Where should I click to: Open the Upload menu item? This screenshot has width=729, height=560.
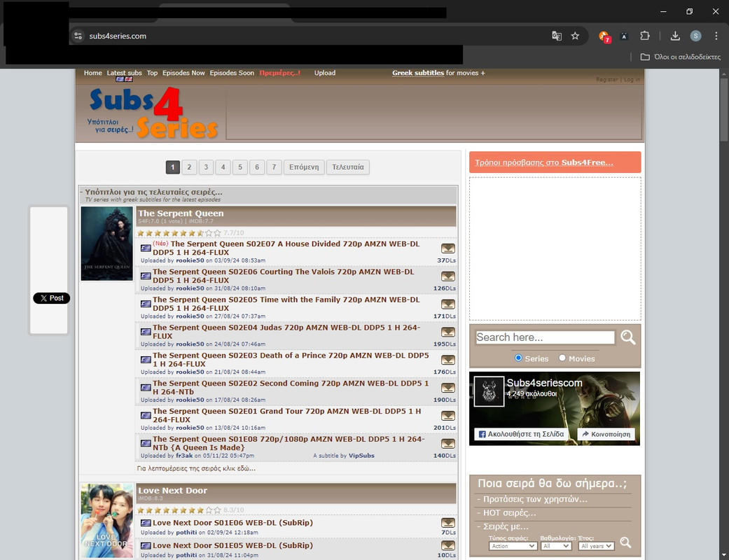tap(324, 73)
